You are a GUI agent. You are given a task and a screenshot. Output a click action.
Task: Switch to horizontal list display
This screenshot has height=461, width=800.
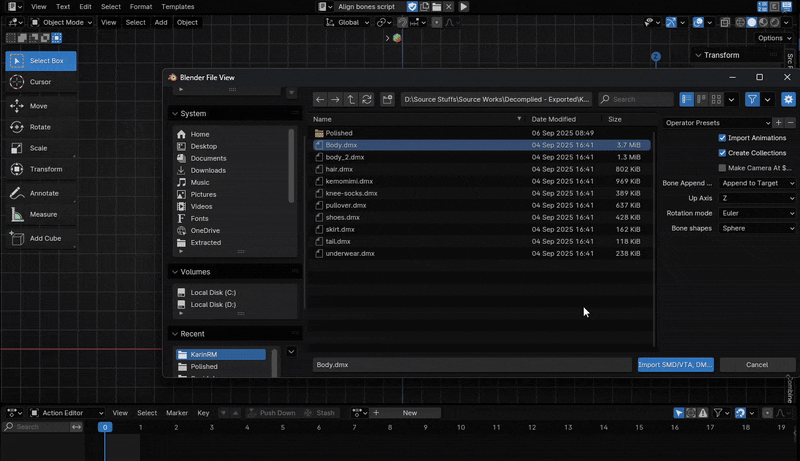click(x=702, y=99)
